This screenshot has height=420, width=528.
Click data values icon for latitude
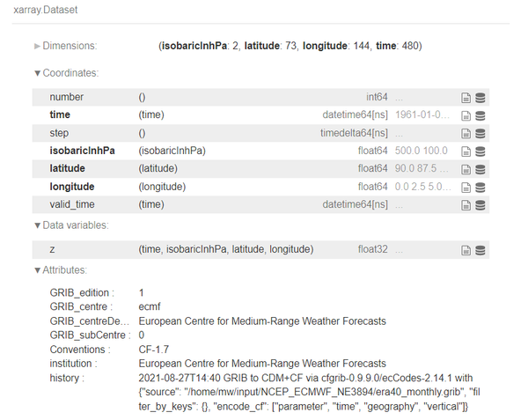coord(480,169)
